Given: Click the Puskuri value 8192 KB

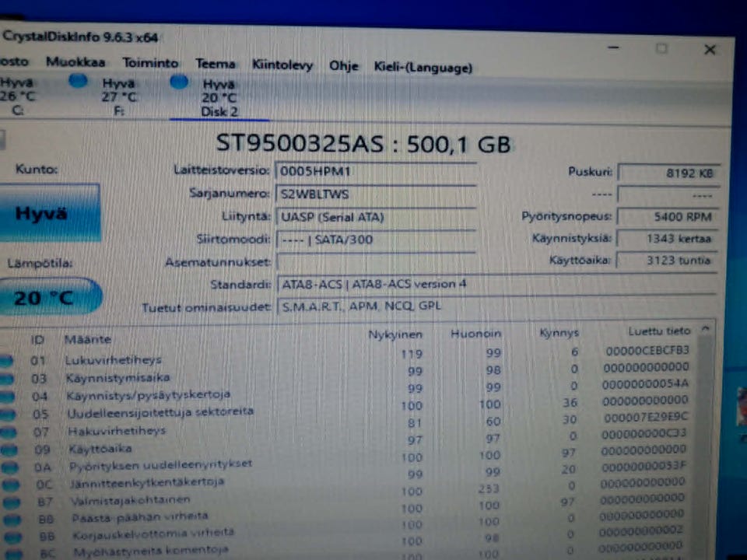Looking at the screenshot, I should [669, 173].
